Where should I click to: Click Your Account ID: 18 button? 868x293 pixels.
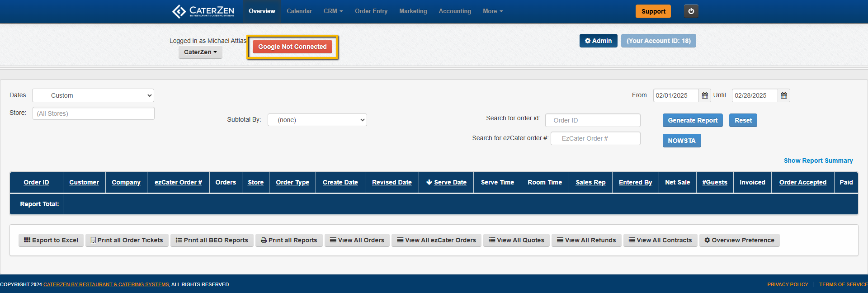tap(658, 41)
